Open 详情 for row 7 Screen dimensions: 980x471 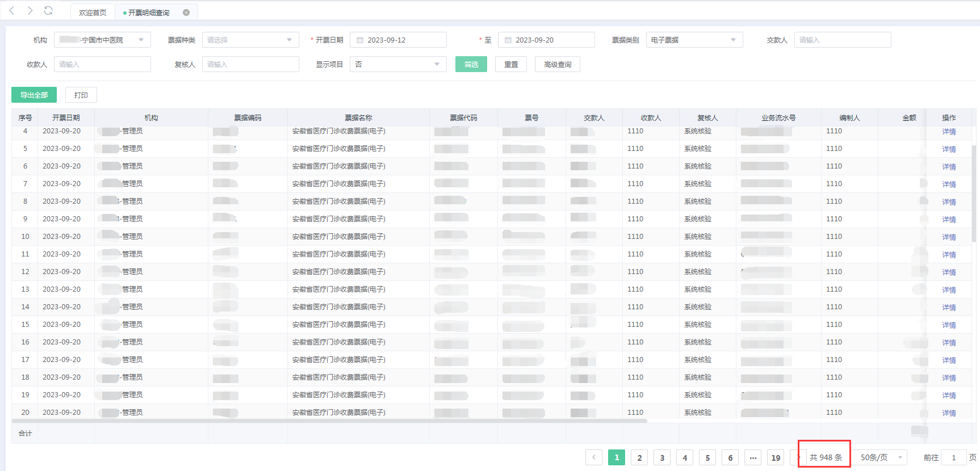[949, 184]
